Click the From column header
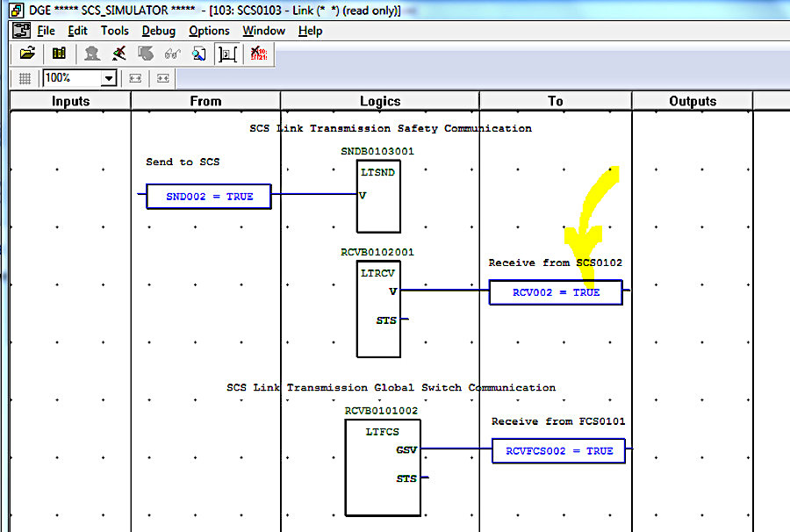Screen dimensions: 790x532 [x=205, y=101]
